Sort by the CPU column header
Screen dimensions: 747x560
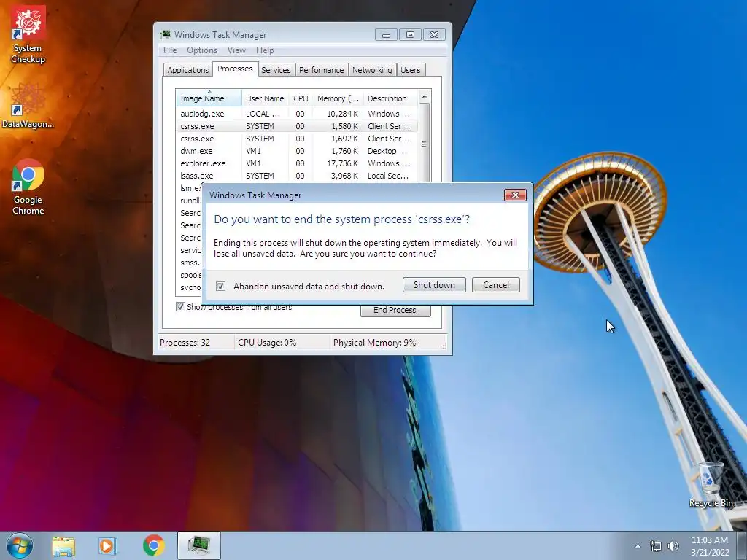click(x=301, y=98)
